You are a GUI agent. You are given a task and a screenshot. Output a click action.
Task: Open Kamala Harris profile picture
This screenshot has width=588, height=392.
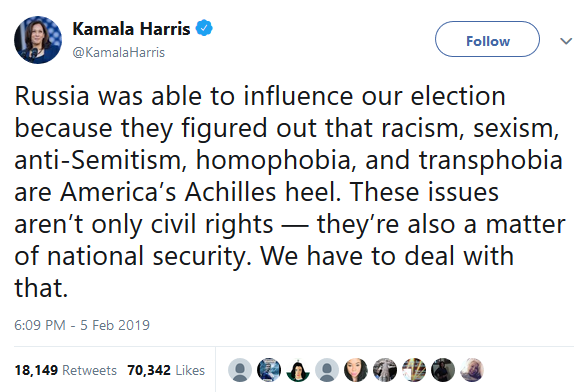[x=38, y=40]
